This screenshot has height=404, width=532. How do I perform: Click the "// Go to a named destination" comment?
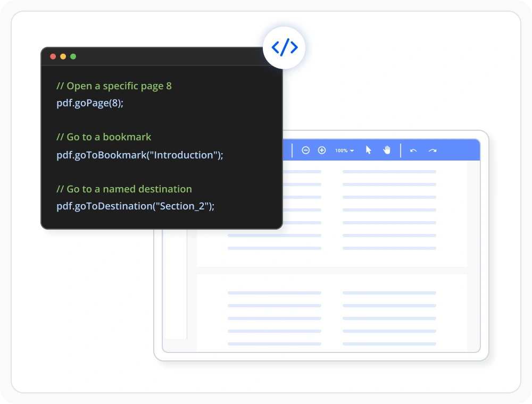pyautogui.click(x=124, y=189)
